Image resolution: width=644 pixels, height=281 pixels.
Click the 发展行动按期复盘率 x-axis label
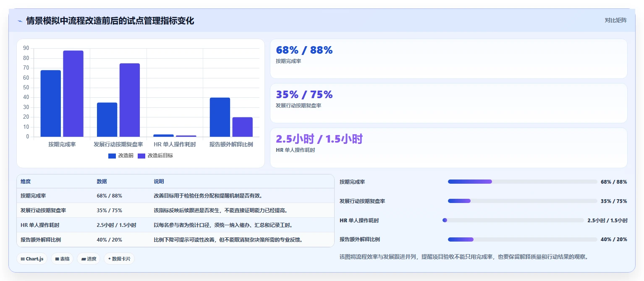click(118, 144)
